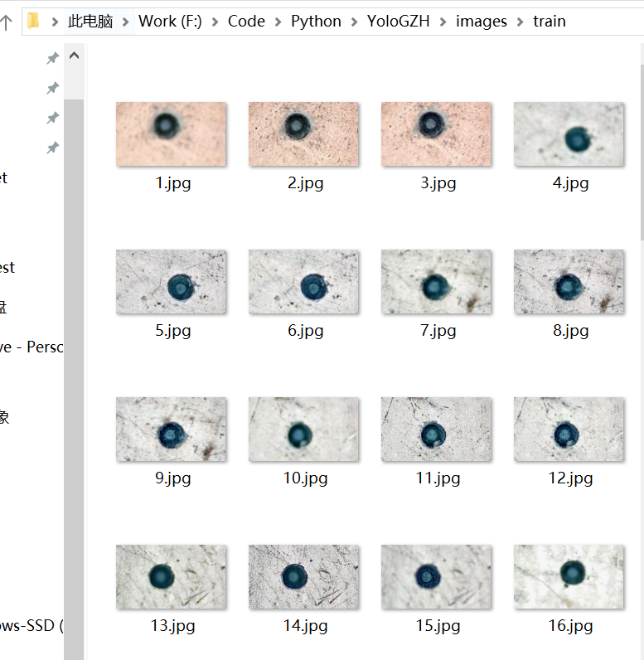Click sidebar scroll-up arrow

[74, 56]
